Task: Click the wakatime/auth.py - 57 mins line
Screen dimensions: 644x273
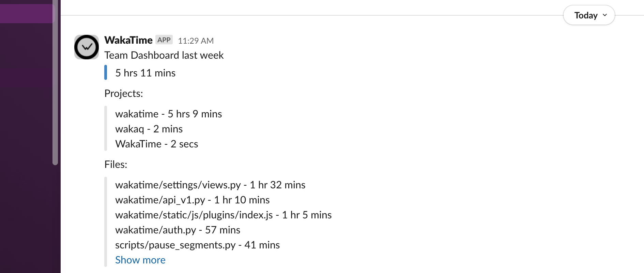Action: [178, 230]
